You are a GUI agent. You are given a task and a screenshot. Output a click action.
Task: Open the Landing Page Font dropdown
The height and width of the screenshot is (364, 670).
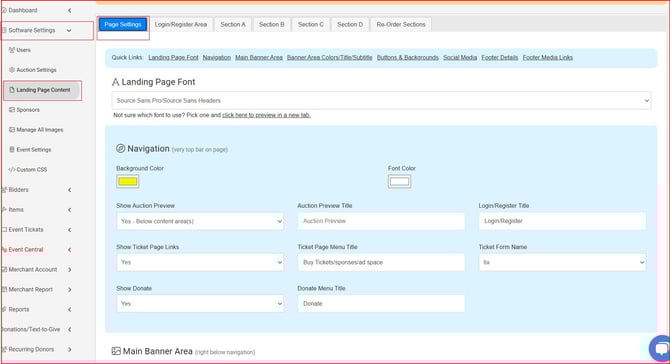tap(381, 100)
